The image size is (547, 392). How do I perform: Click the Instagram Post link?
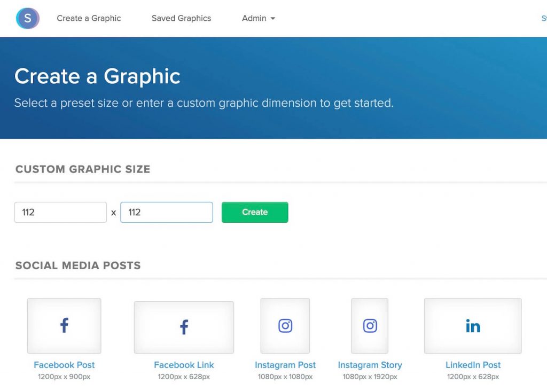285,365
